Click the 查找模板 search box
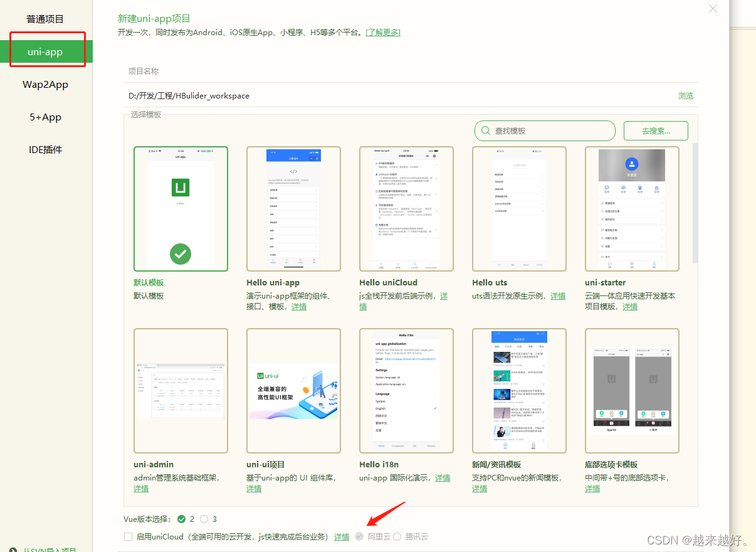Screen dimensions: 756x552 [x=545, y=130]
